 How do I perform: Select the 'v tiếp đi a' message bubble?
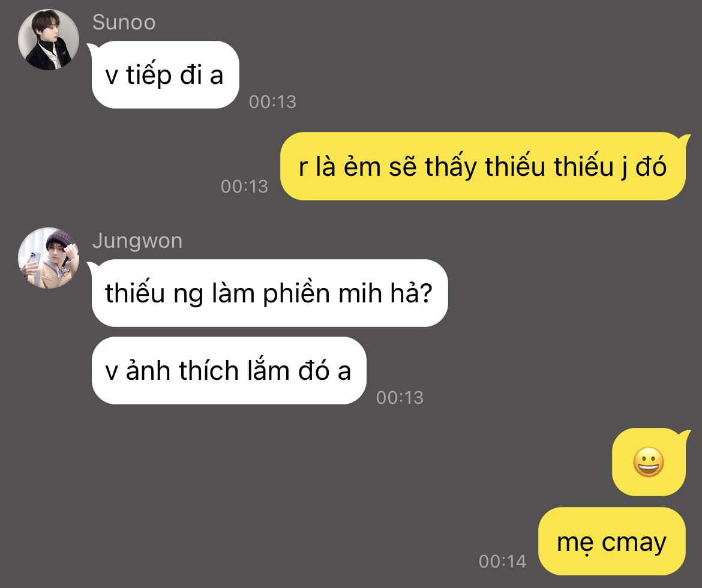pos(165,75)
